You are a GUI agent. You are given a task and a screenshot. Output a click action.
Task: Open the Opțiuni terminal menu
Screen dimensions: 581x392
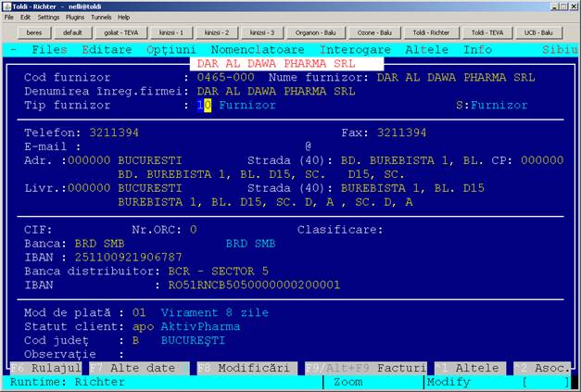pyautogui.click(x=171, y=50)
